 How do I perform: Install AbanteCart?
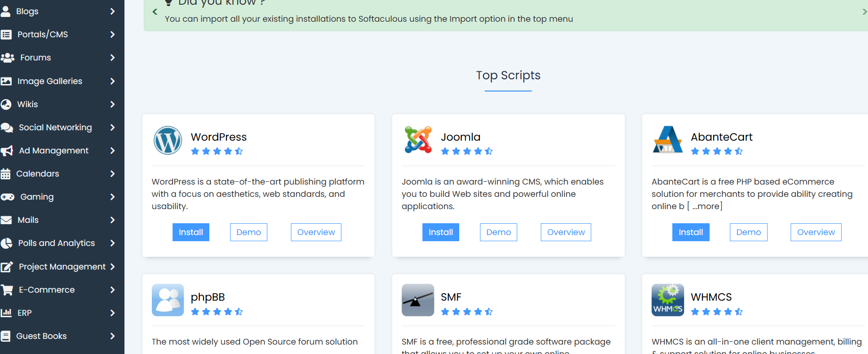[x=691, y=232]
